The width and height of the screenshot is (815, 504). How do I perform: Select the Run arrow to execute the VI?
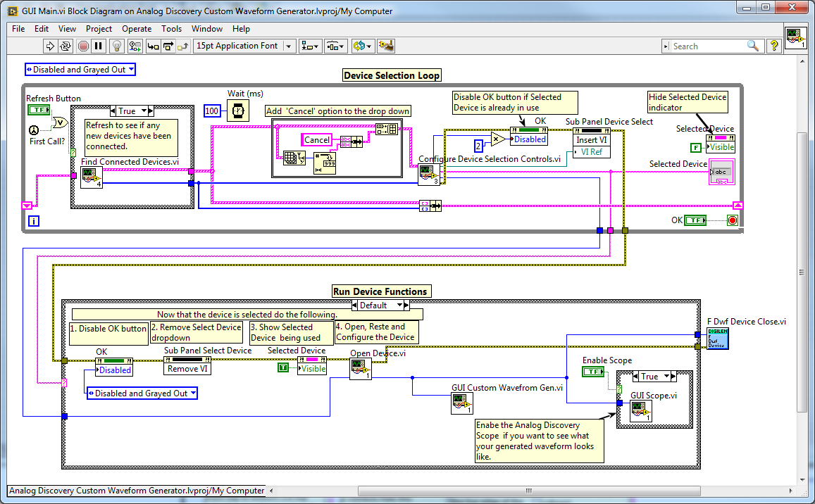(x=51, y=45)
